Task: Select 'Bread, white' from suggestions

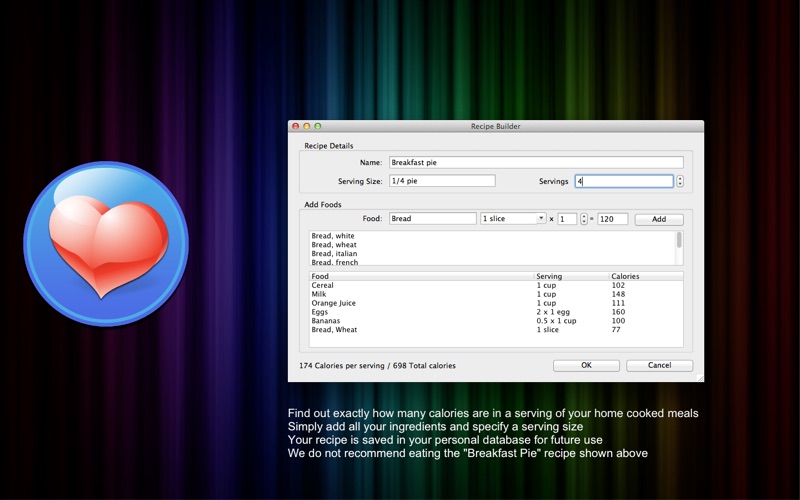Action: pyautogui.click(x=333, y=236)
